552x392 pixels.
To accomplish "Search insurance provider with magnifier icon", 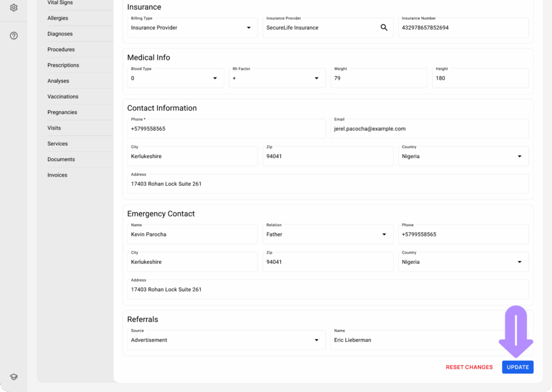I will [384, 27].
